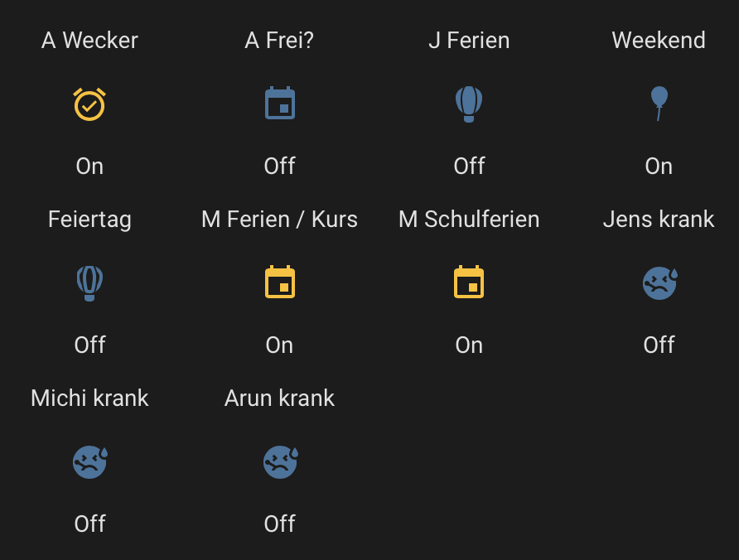The image size is (739, 560).
Task: Tap the balloon icon under Weekend
Action: coord(659,104)
